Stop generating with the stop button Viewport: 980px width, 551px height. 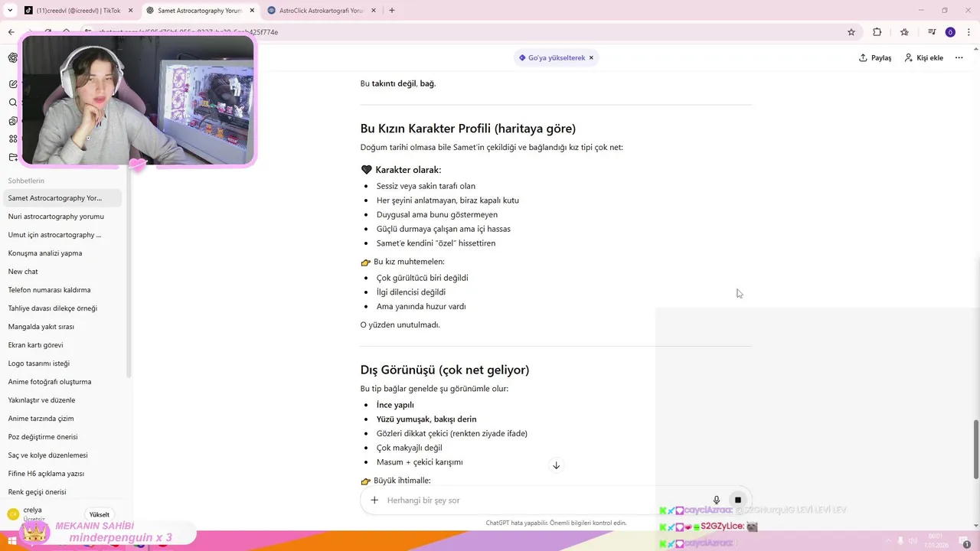[x=738, y=500]
